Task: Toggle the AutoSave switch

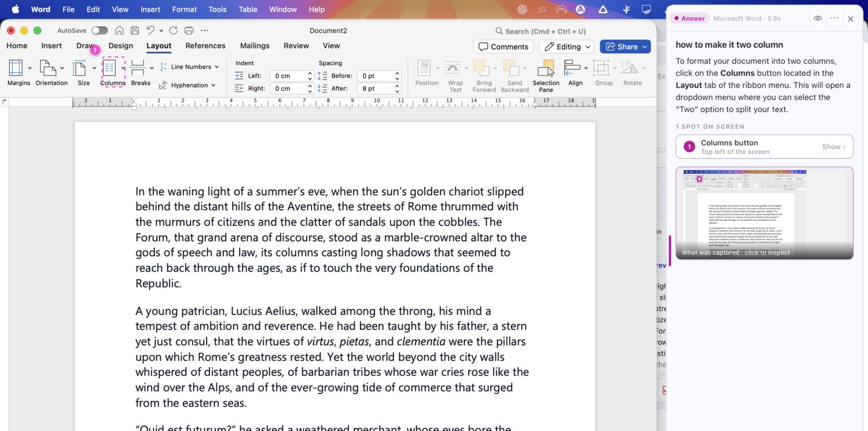Action: 100,31
